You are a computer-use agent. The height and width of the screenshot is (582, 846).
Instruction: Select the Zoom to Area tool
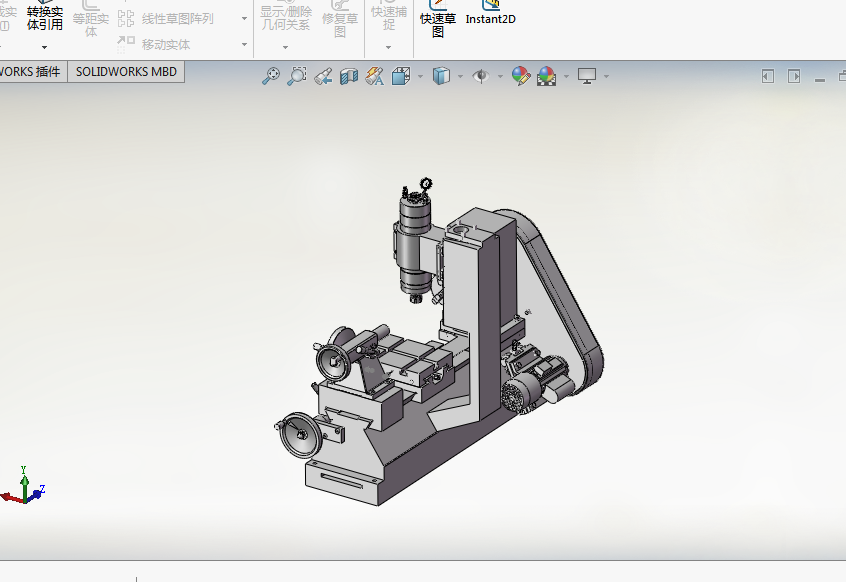[x=297, y=76]
